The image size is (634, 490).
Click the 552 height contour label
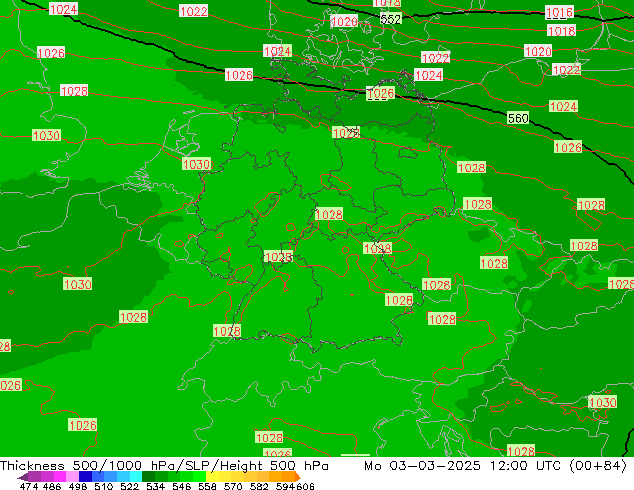coord(391,19)
